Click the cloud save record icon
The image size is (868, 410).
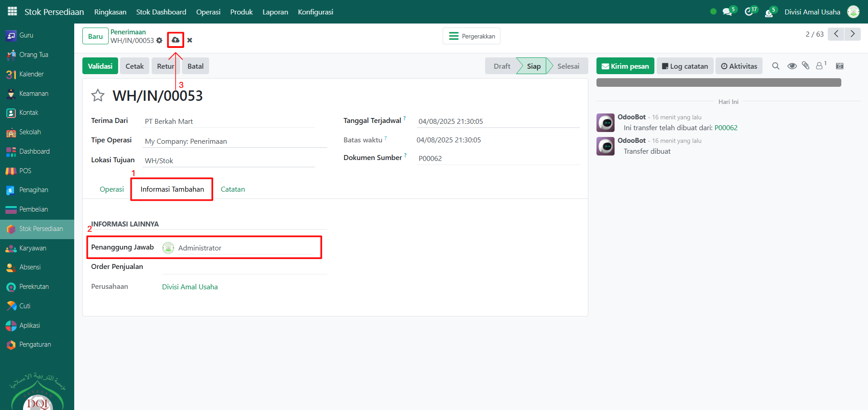[x=176, y=40]
